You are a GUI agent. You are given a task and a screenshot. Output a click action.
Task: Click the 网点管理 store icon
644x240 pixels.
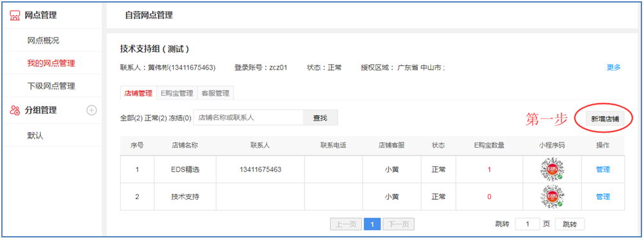click(15, 15)
